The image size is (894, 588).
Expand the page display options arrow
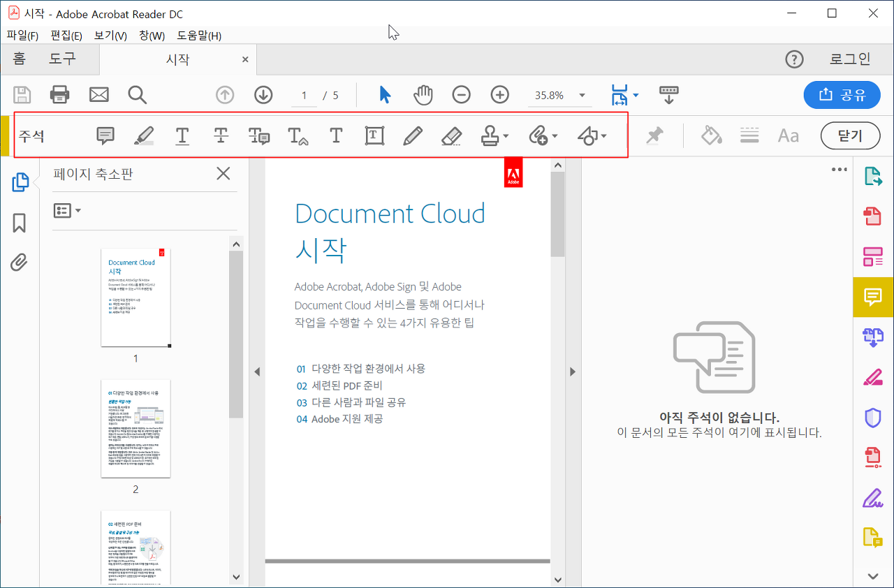tap(636, 95)
